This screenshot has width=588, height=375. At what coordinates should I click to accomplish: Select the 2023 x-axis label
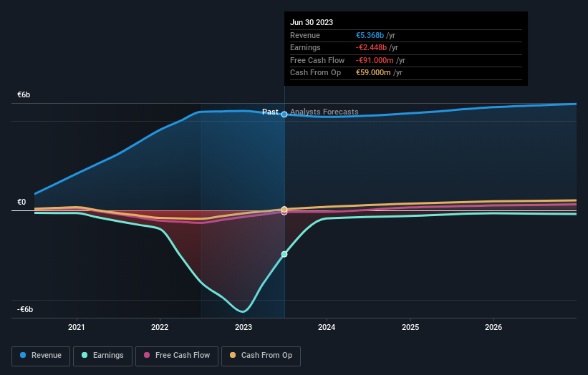pos(244,327)
